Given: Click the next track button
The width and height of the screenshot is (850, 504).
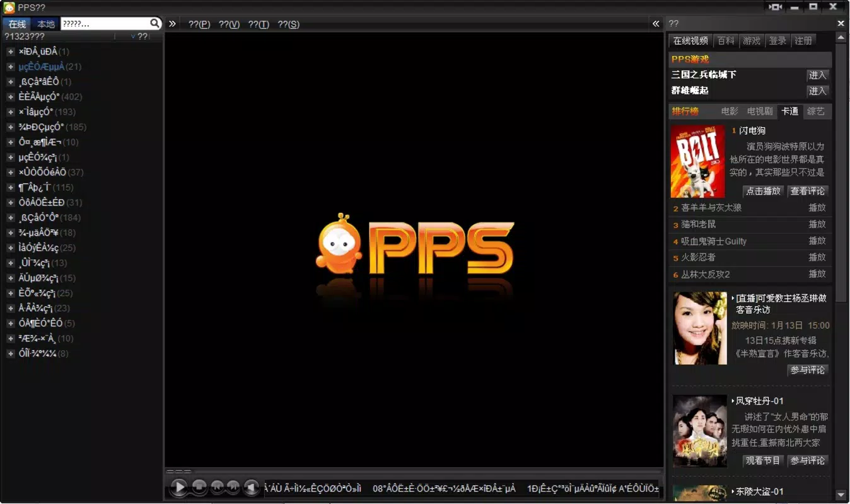Looking at the screenshot, I should pyautogui.click(x=234, y=486).
